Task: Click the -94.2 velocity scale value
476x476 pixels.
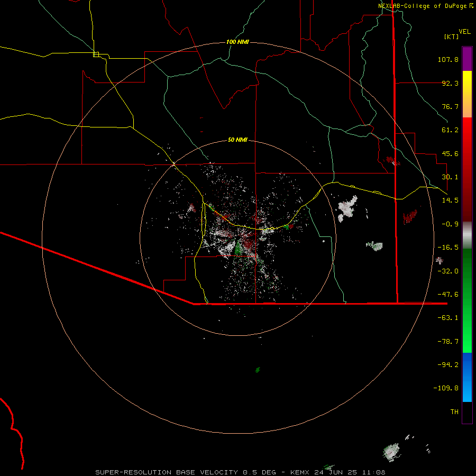Action: pos(448,364)
